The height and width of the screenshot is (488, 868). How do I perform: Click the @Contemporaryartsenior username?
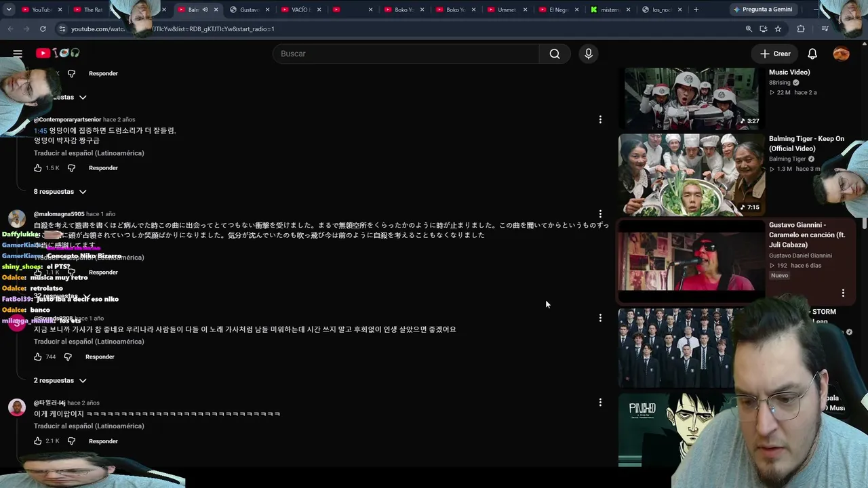click(x=67, y=120)
